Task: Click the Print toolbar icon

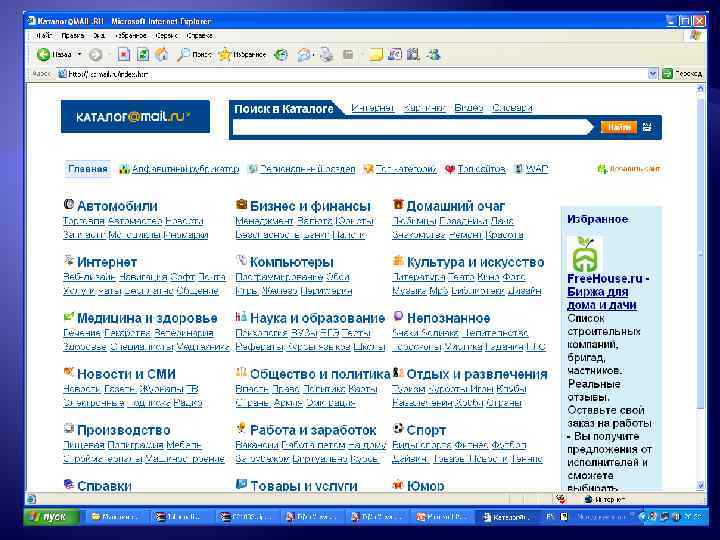Action: 326,55
